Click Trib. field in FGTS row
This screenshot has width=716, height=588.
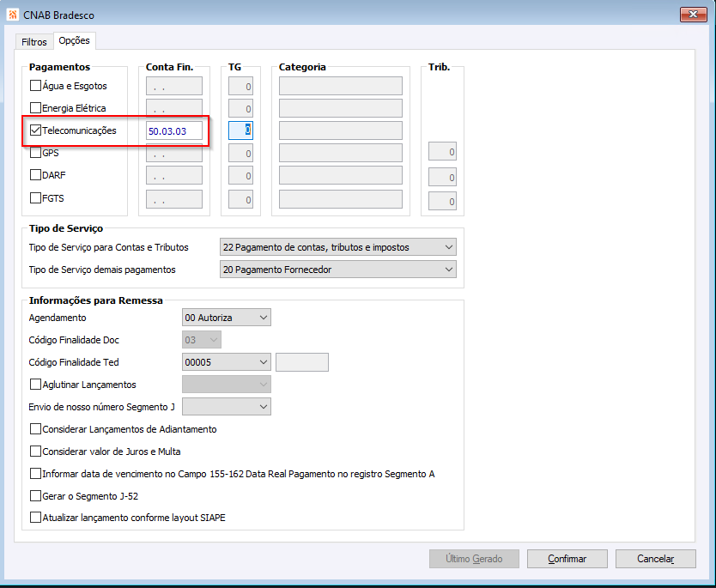[442, 201]
